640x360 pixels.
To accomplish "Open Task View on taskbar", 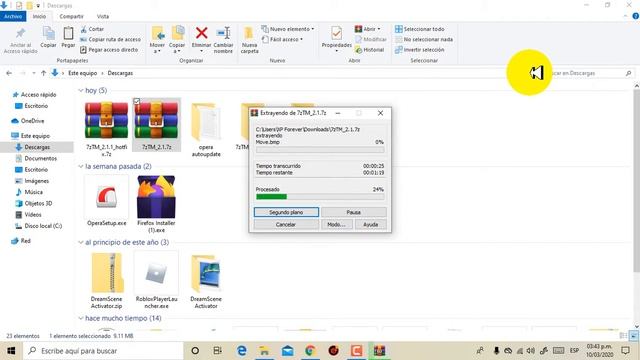I will pyautogui.click(x=218, y=351).
